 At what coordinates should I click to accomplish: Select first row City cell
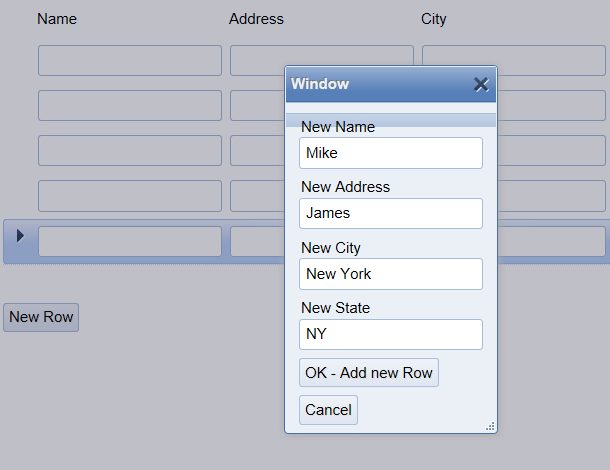[514, 60]
